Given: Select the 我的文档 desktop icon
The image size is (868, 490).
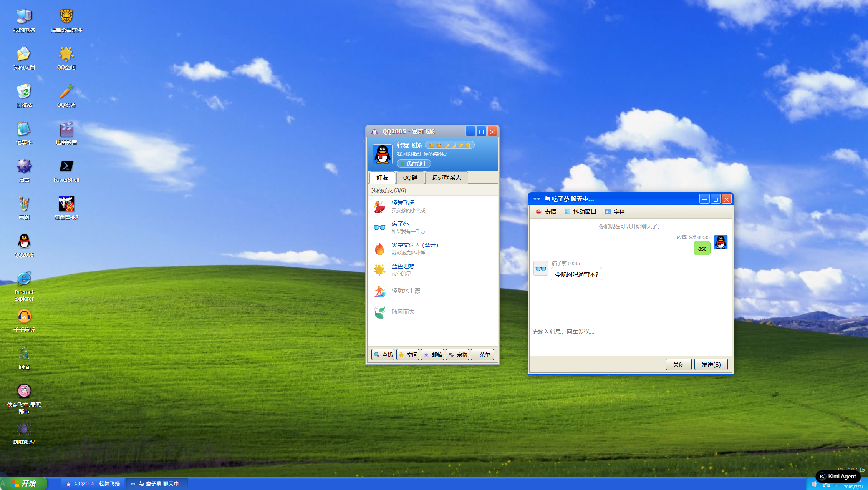Looking at the screenshot, I should 24,58.
